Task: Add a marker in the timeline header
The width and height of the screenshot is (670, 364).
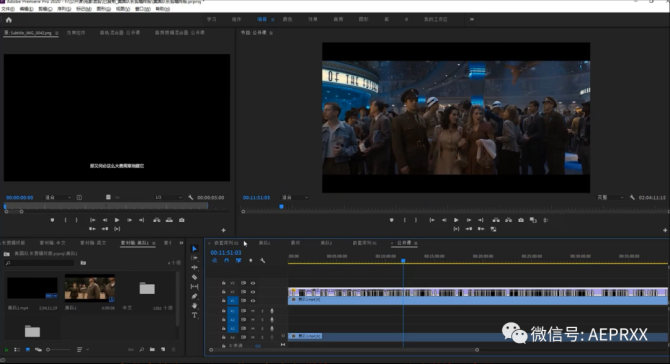Action: click(x=251, y=260)
